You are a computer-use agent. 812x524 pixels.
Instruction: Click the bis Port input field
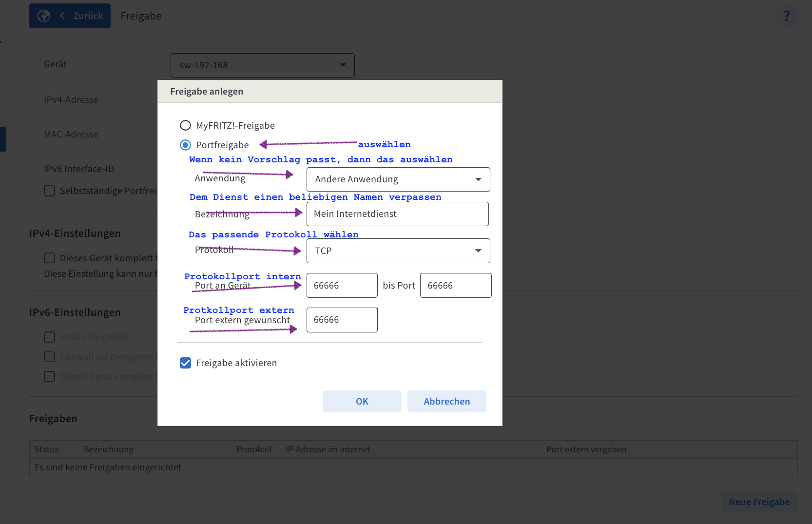coord(456,285)
